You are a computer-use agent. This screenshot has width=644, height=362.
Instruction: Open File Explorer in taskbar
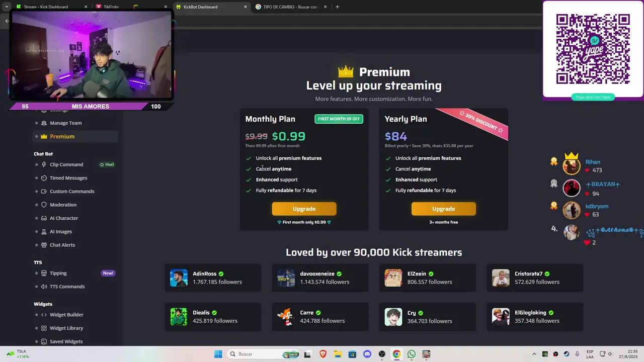click(338, 354)
